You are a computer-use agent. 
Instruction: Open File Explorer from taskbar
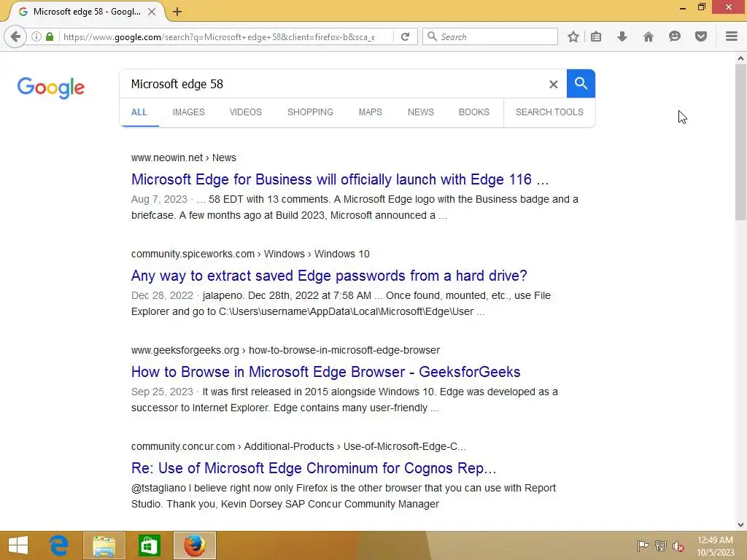(104, 545)
